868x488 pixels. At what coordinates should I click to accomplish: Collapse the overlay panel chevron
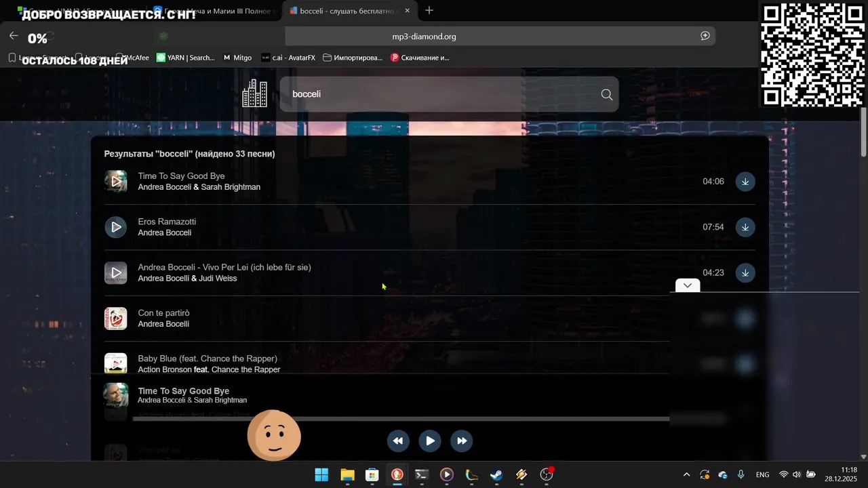[688, 285]
